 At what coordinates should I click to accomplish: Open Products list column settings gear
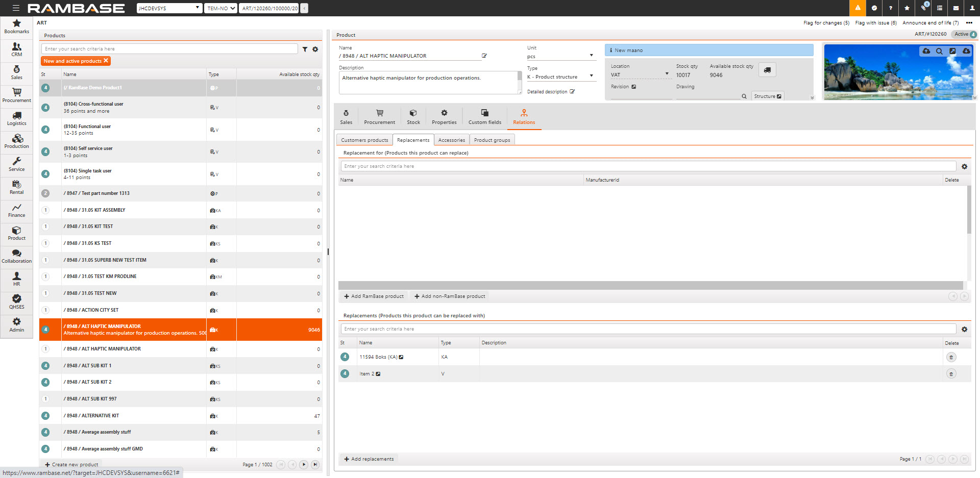[315, 49]
